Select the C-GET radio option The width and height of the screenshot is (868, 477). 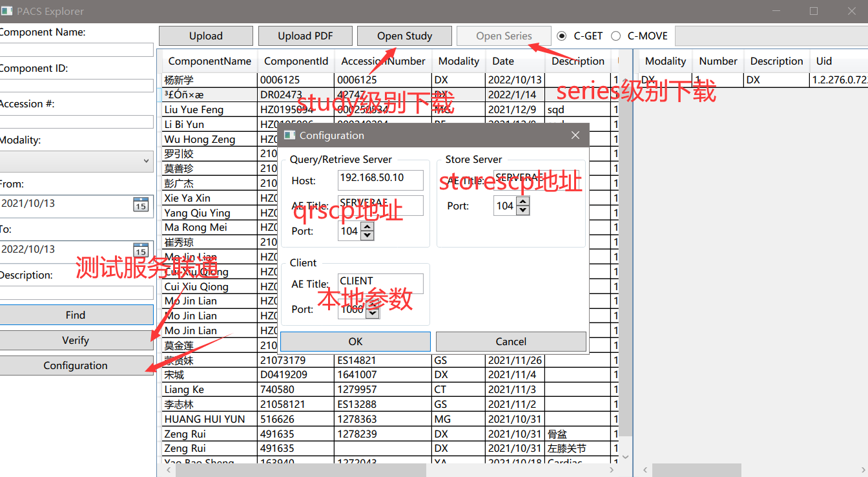pyautogui.click(x=562, y=36)
